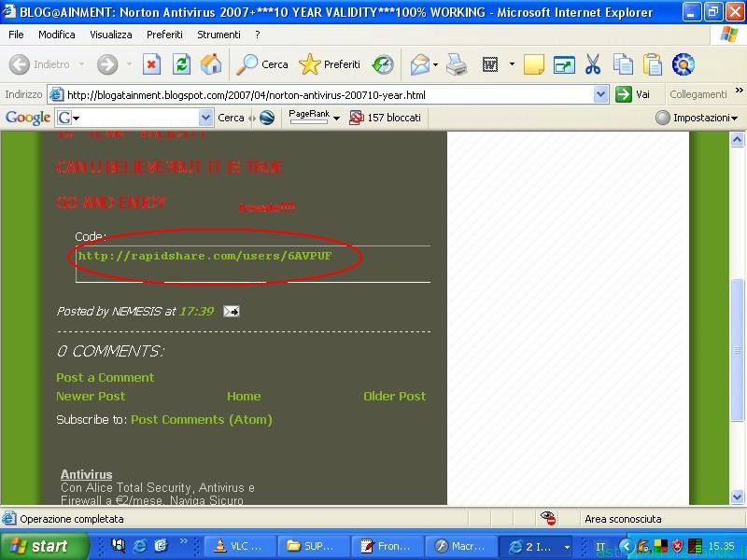Open the Strumenti menu
This screenshot has width=747, height=560.
coord(218,35)
